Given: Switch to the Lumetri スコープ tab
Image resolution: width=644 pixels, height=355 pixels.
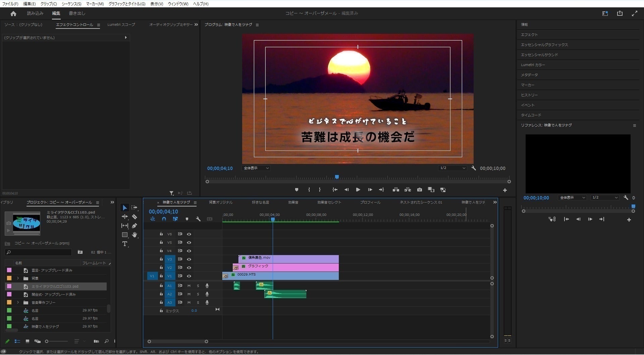Looking at the screenshot, I should pos(121,24).
